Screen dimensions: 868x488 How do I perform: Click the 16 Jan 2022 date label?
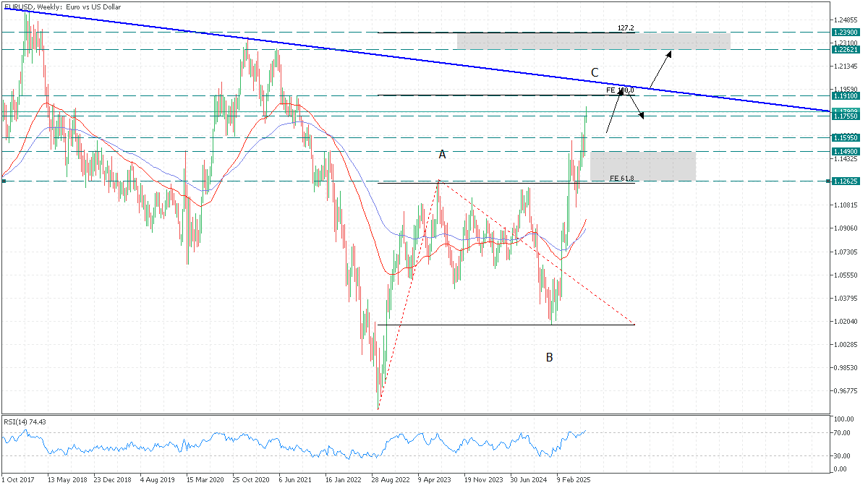pyautogui.click(x=343, y=479)
